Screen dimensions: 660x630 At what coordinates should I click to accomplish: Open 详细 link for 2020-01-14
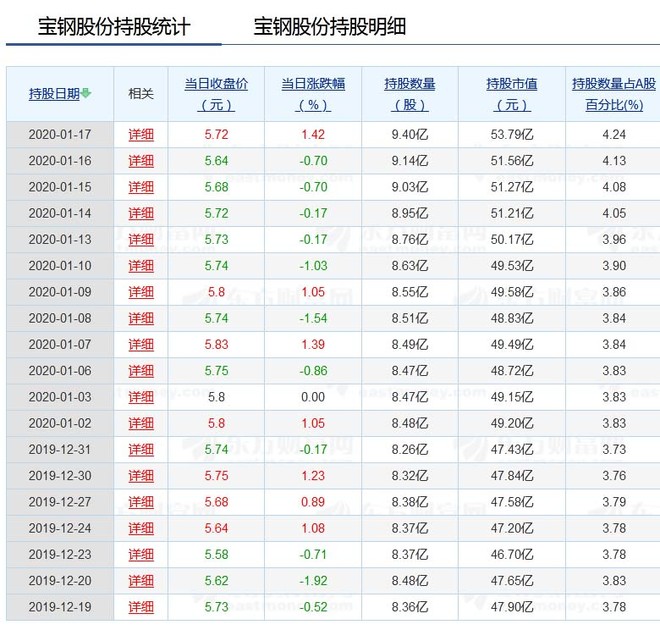pos(141,213)
